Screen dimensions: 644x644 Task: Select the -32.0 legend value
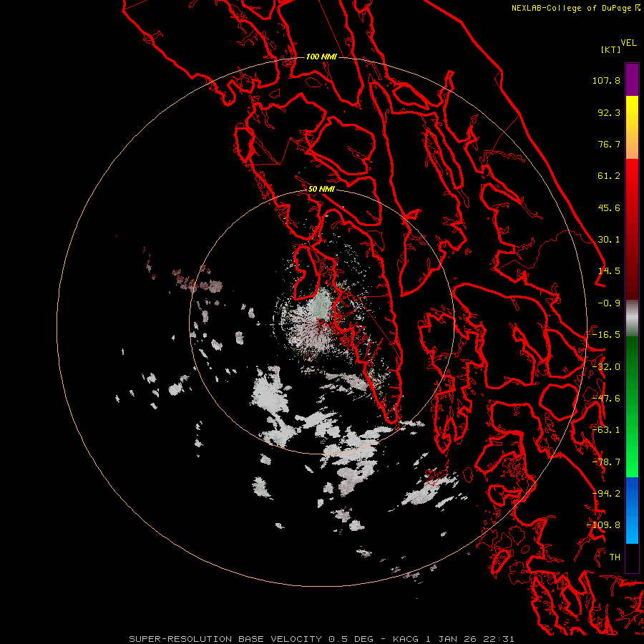(x=606, y=367)
